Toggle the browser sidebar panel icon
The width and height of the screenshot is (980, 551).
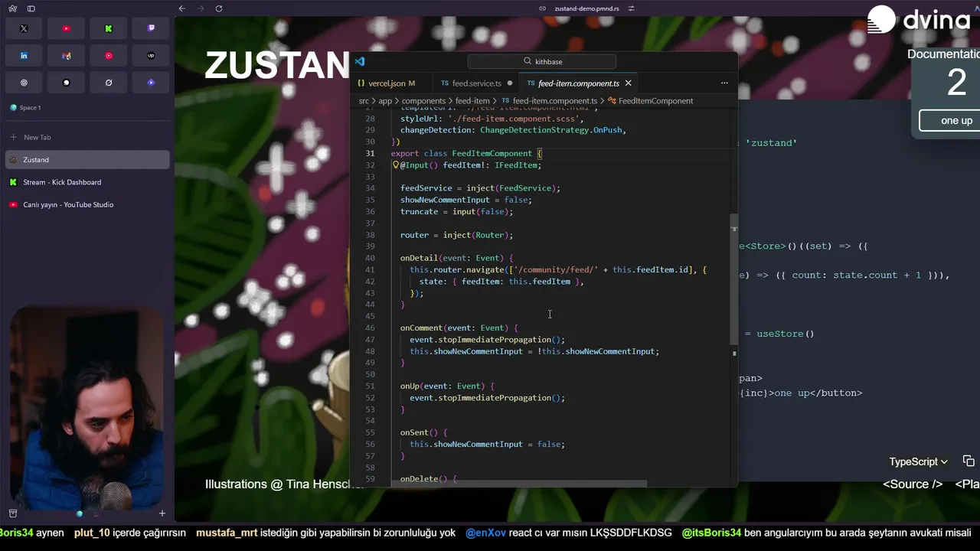tap(31, 8)
